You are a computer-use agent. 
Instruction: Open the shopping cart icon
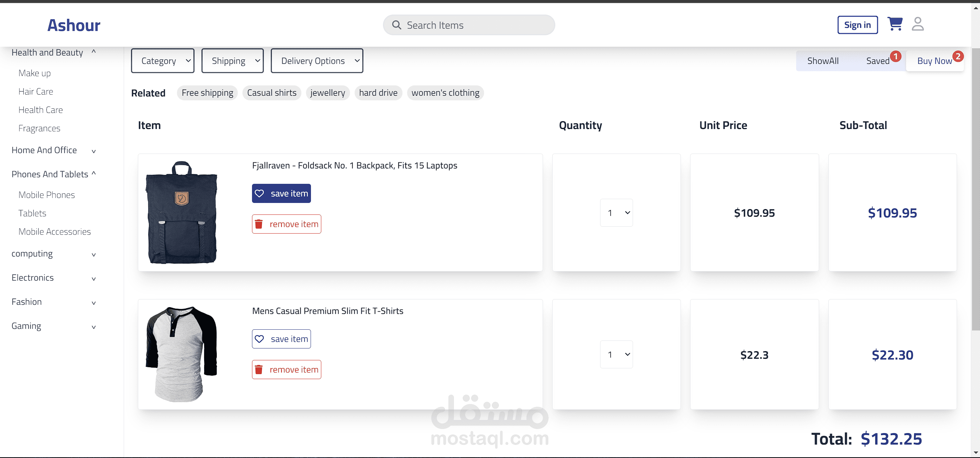pos(895,24)
